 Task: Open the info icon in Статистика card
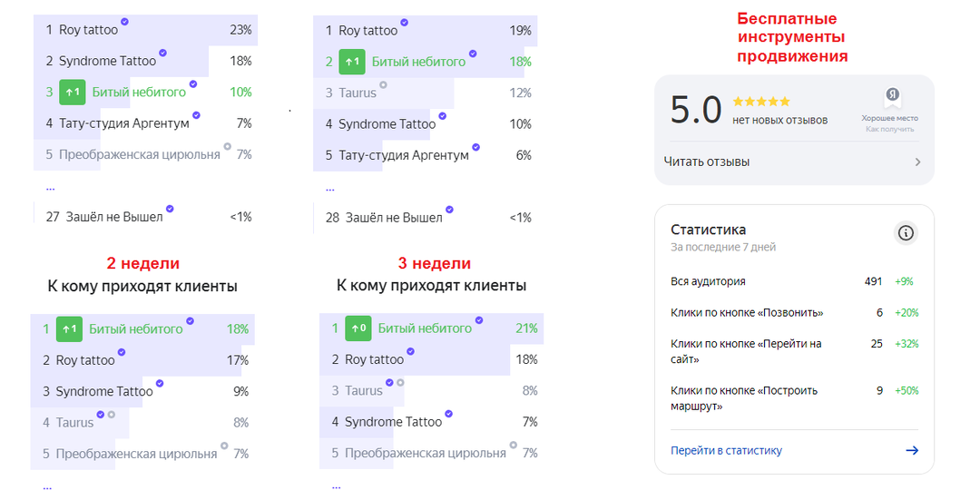[906, 234]
